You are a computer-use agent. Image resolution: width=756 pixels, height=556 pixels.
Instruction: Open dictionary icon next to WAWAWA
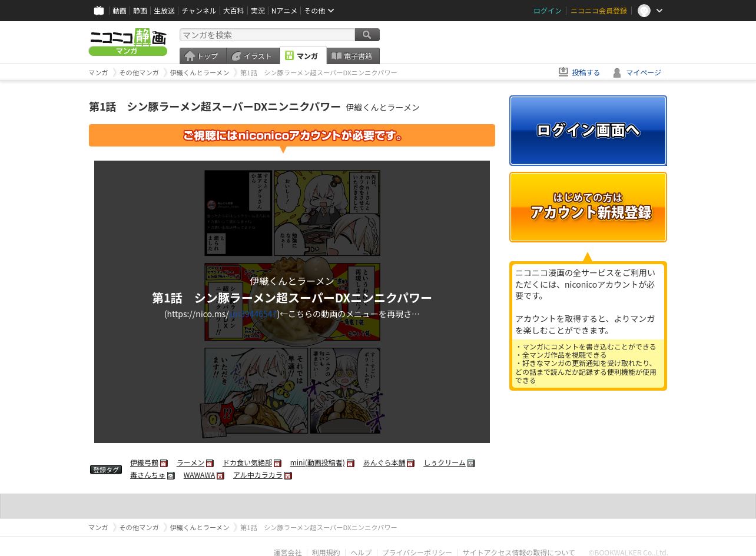click(x=220, y=475)
